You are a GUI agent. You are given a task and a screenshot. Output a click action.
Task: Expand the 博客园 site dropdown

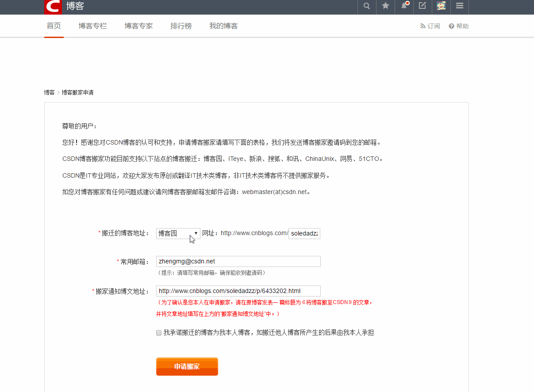click(178, 233)
